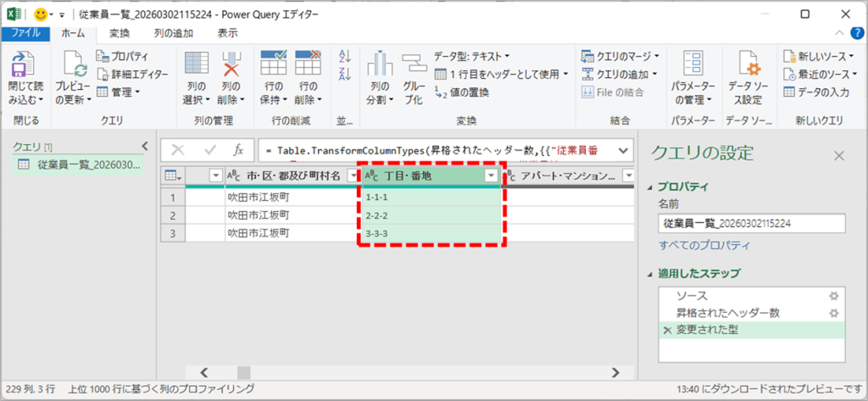Click 値の置換 (Replace Values)
Image resolution: width=868 pixels, height=401 pixels.
pos(461,92)
